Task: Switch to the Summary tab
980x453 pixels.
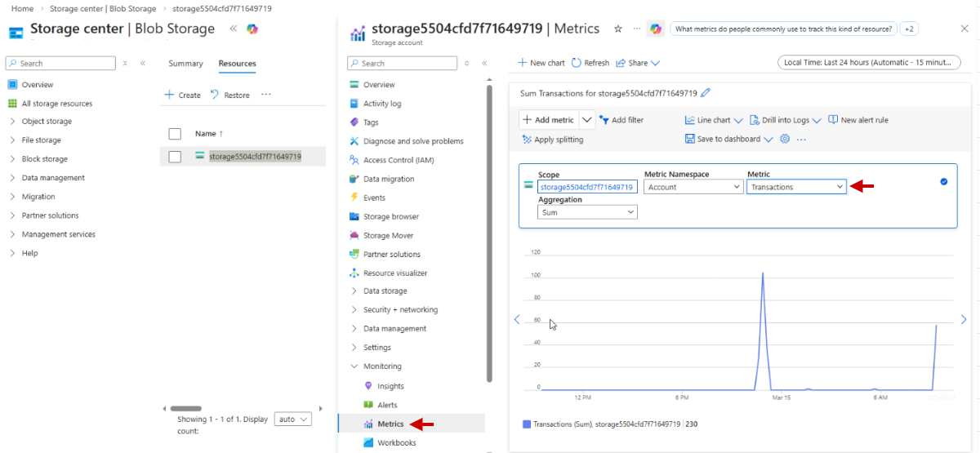Action: coord(185,64)
